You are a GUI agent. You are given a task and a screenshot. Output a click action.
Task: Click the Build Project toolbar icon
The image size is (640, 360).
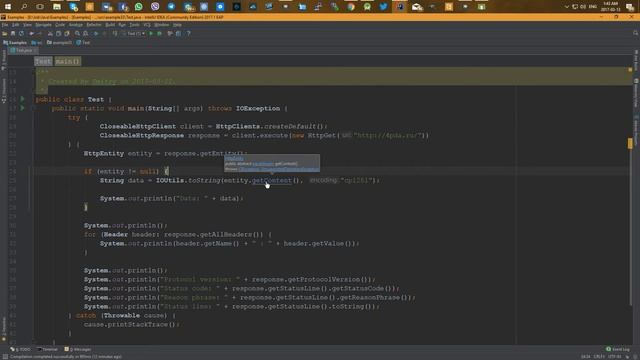tap(115, 33)
